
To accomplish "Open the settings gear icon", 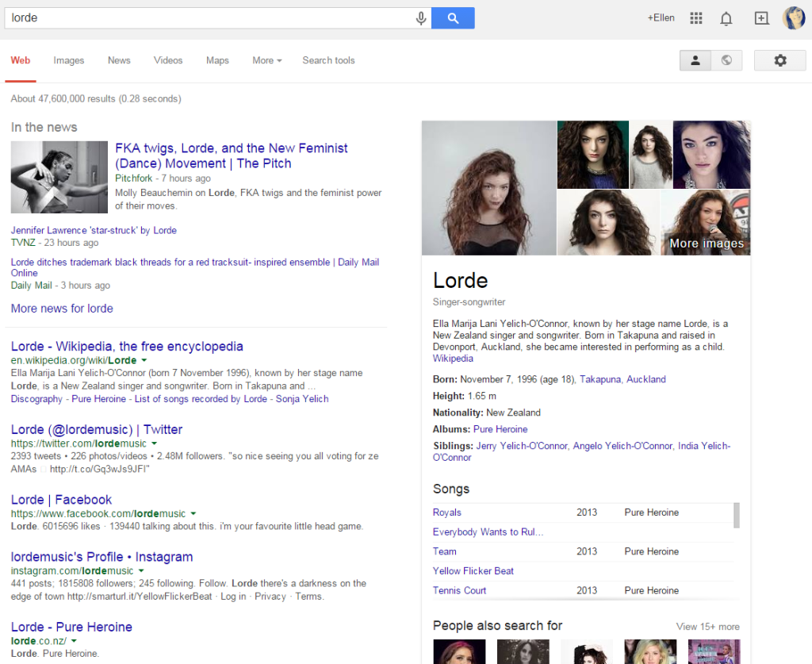I will click(x=780, y=60).
